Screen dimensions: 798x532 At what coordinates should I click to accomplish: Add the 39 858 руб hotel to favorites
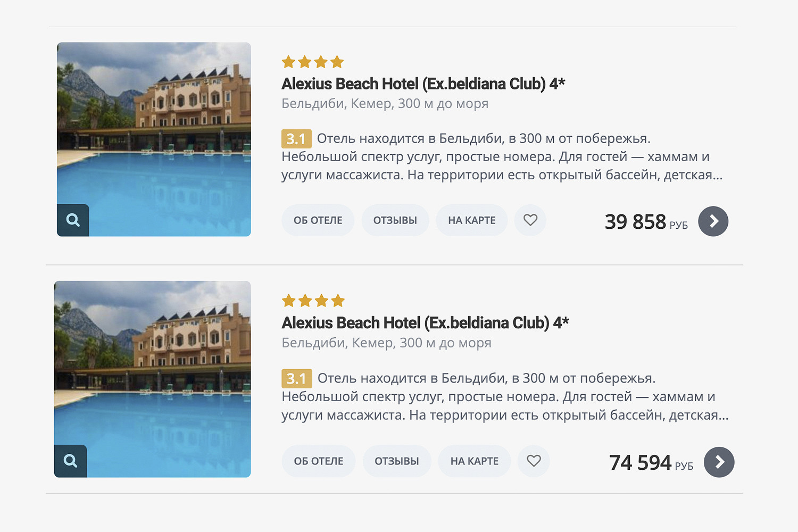point(530,220)
